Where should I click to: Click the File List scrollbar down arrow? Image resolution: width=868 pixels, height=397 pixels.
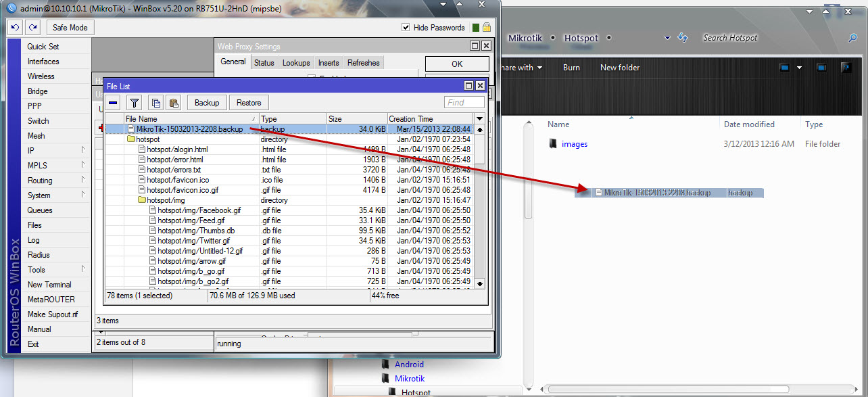(x=480, y=284)
